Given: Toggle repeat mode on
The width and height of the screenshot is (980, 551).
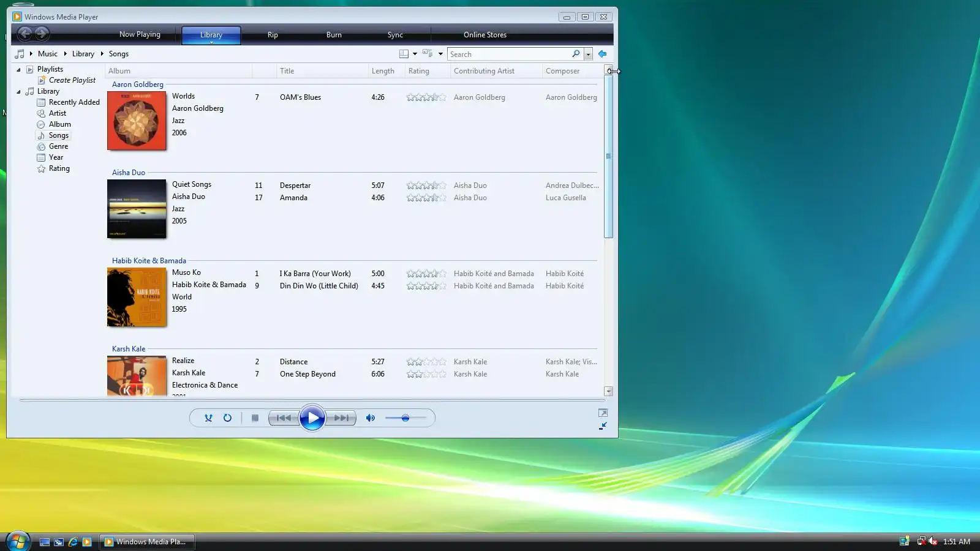Looking at the screenshot, I should pos(227,418).
